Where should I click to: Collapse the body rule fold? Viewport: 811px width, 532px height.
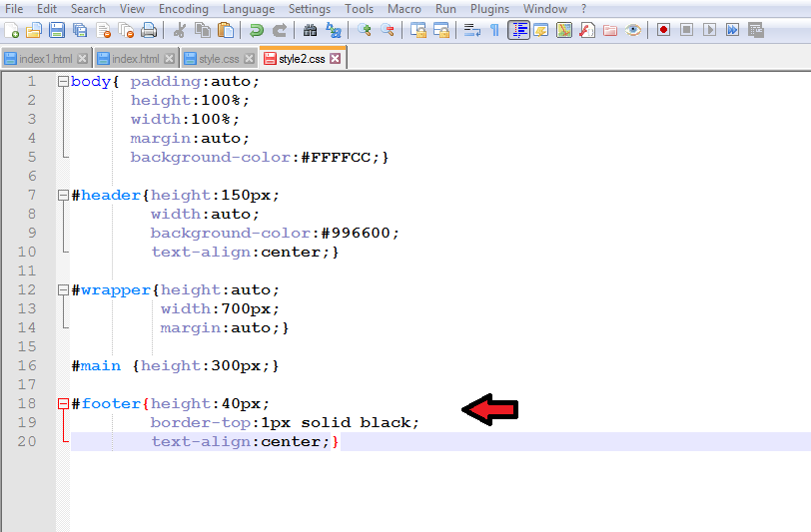click(63, 81)
